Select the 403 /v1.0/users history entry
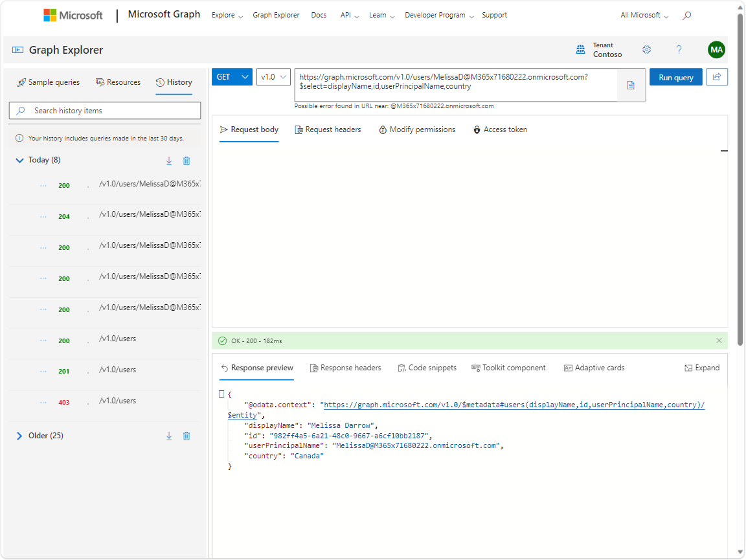746x560 pixels. [105, 401]
